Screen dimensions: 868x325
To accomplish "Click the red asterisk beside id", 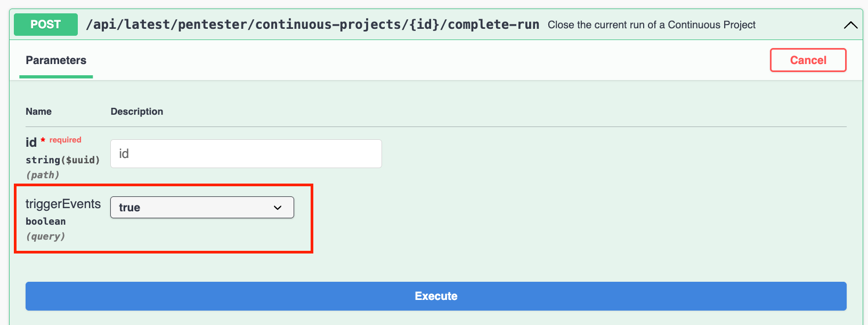I will pyautogui.click(x=43, y=140).
